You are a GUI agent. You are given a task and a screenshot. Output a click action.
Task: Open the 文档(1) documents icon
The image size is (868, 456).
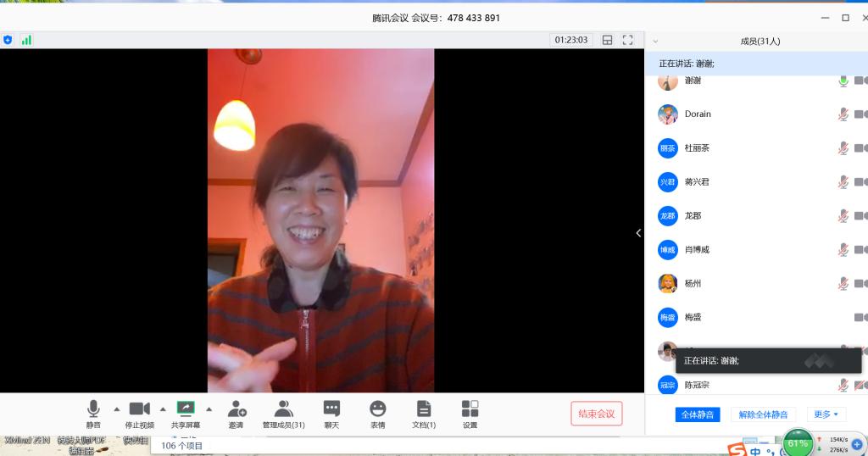click(x=424, y=409)
